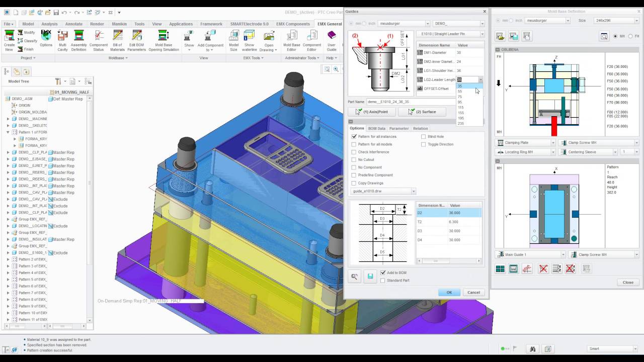Enable Toggle Direction checkbox
The height and width of the screenshot is (362, 644).
(424, 144)
